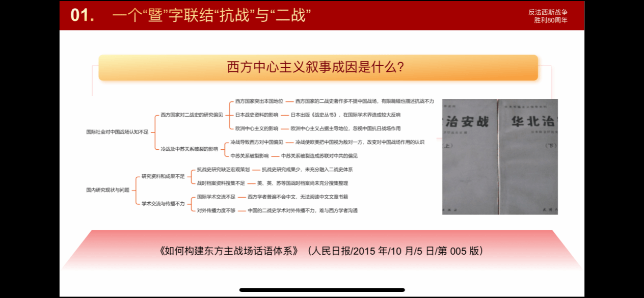Click the slide number 01. in header
The height and width of the screenshot is (298, 644).
click(x=83, y=16)
